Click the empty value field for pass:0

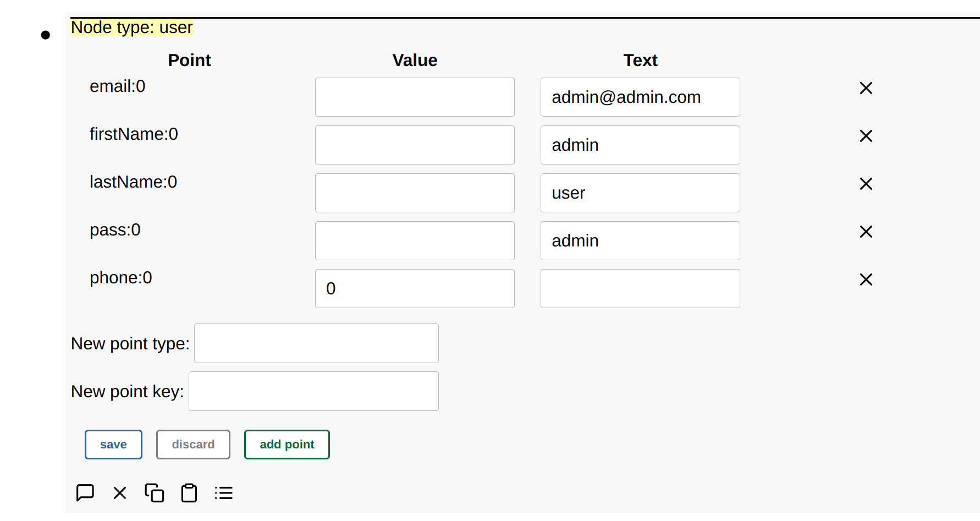point(414,241)
